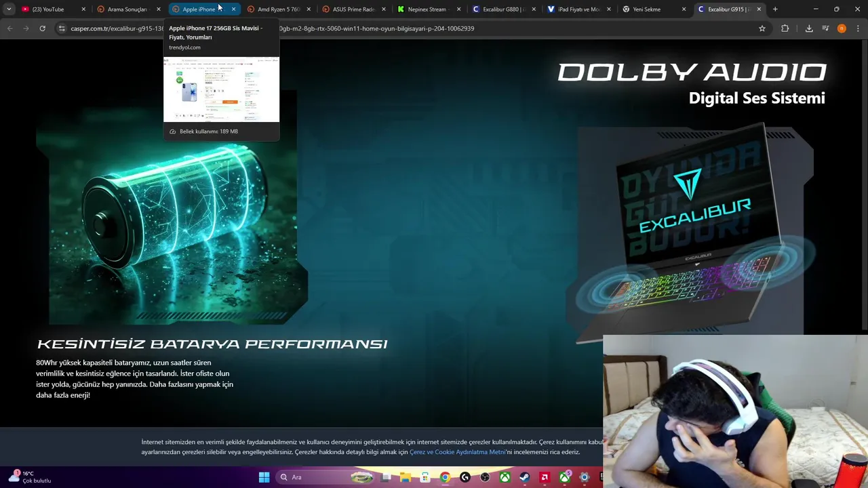Open Settings gear from the taskbar
This screenshot has height=488, width=868.
coord(584,477)
